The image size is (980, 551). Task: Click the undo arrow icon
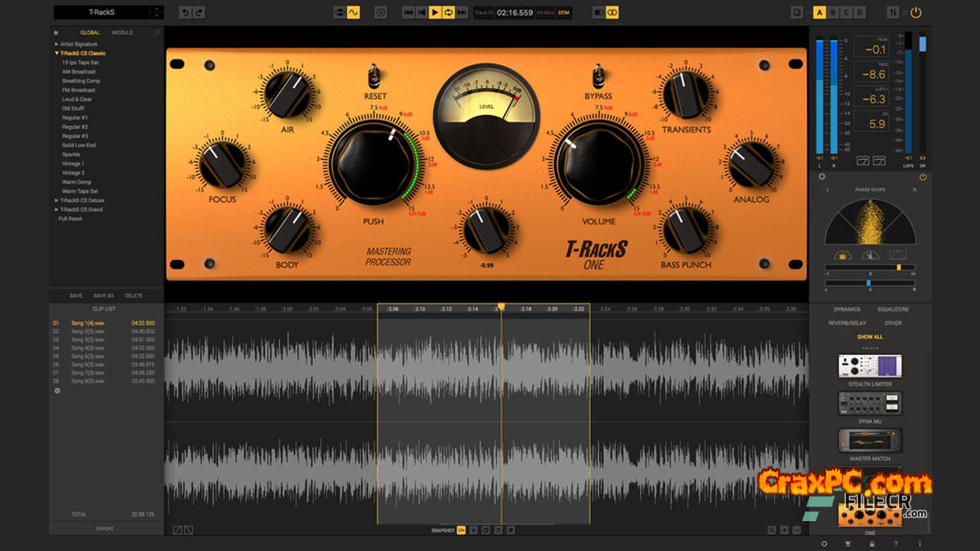point(185,12)
